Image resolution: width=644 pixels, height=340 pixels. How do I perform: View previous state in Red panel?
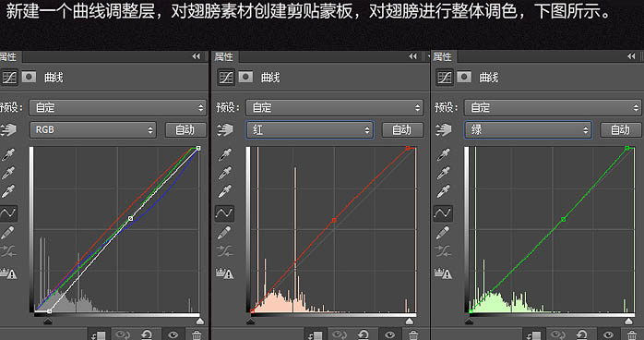click(339, 334)
